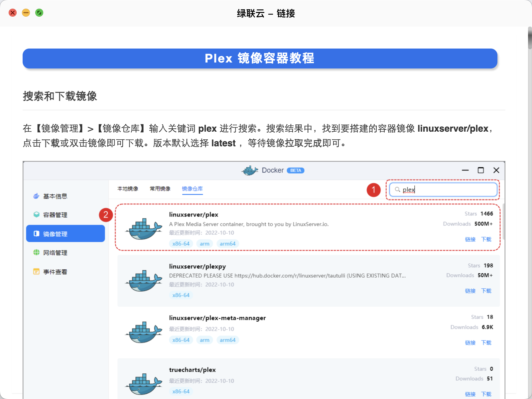Click the Downloads 6.9K value
The height and width of the screenshot is (399, 532).
(487, 327)
